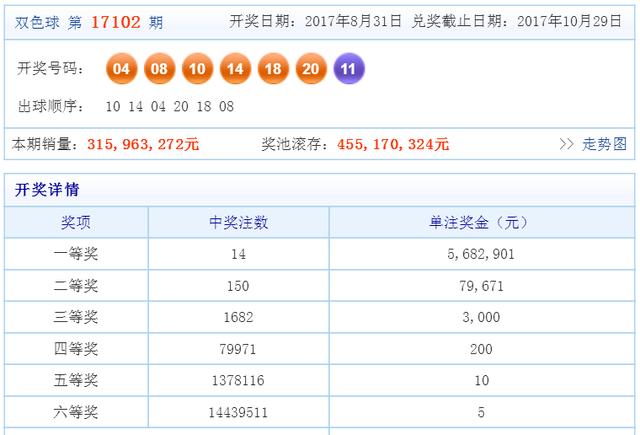Click the blue ball numbered 11
This screenshot has width=640, height=435.
tap(349, 69)
